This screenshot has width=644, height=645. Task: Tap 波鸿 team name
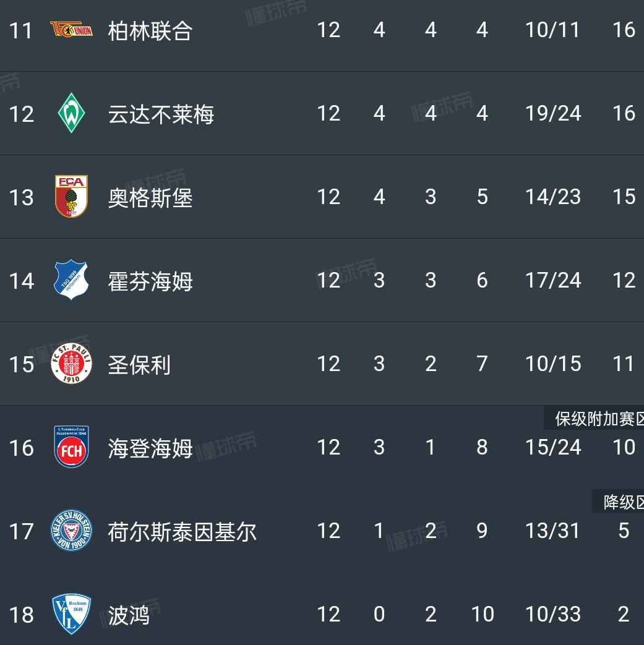click(129, 615)
